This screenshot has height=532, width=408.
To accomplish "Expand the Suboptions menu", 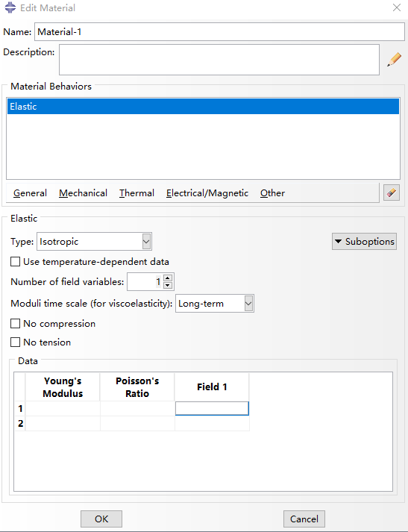I will pos(364,242).
